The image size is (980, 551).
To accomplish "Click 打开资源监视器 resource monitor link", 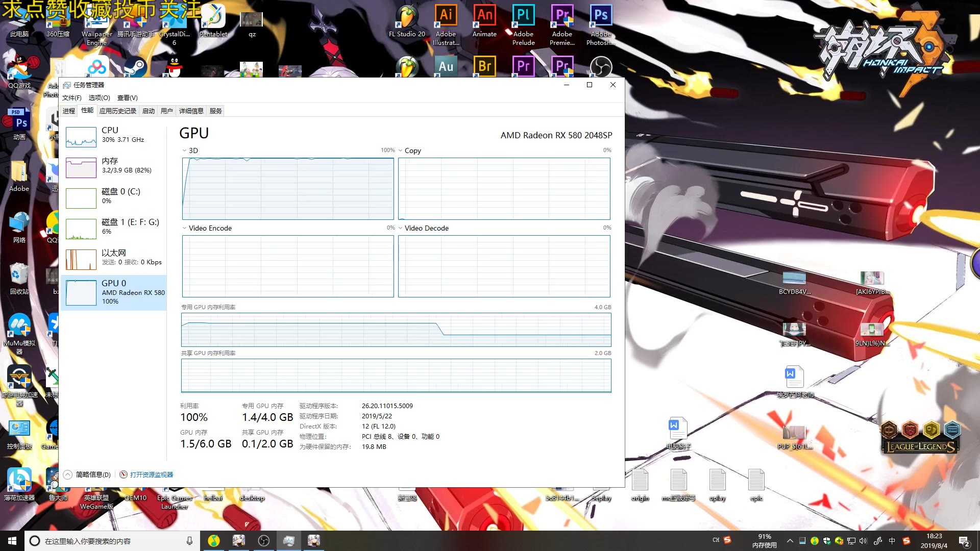I will [x=151, y=474].
